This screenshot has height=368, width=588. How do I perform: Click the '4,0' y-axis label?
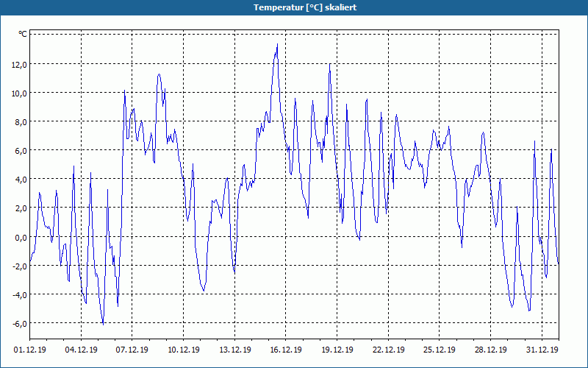(x=21, y=180)
